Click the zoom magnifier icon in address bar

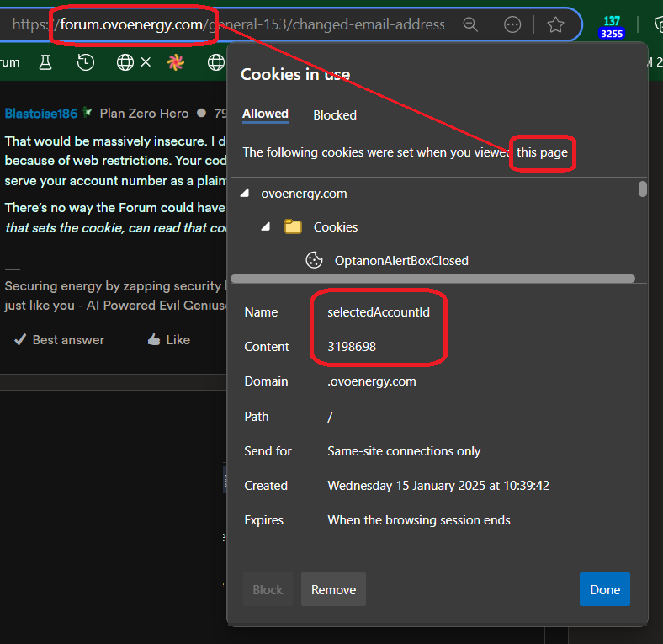(x=469, y=24)
